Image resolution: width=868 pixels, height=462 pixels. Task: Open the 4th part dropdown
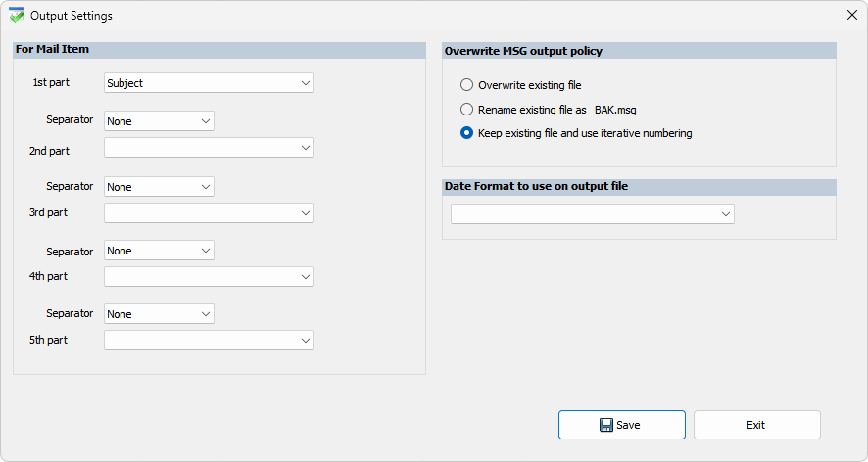209,277
